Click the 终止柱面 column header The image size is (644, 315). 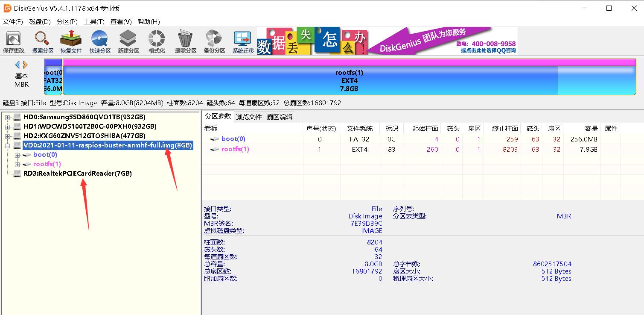[x=503, y=128]
